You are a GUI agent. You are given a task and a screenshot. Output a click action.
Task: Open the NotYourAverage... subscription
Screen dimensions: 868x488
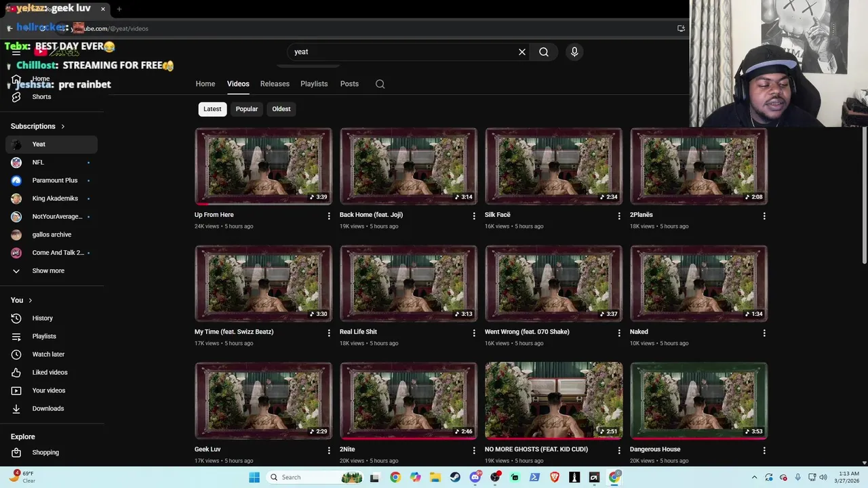[x=52, y=216]
